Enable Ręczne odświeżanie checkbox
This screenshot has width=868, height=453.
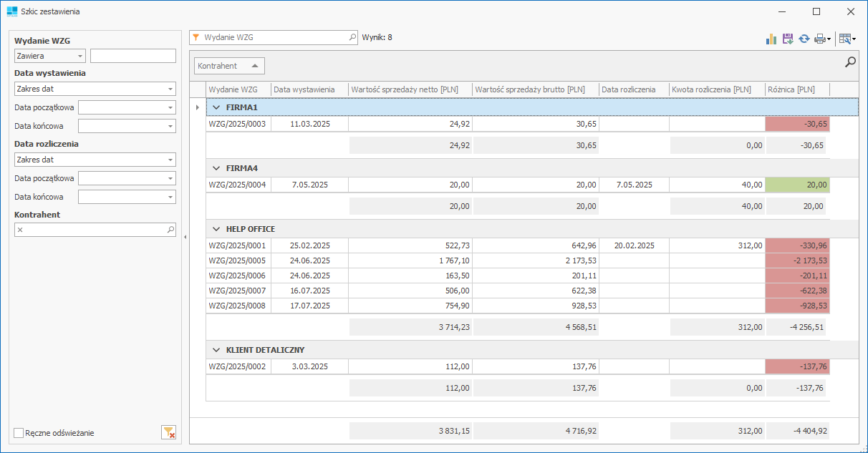point(19,433)
